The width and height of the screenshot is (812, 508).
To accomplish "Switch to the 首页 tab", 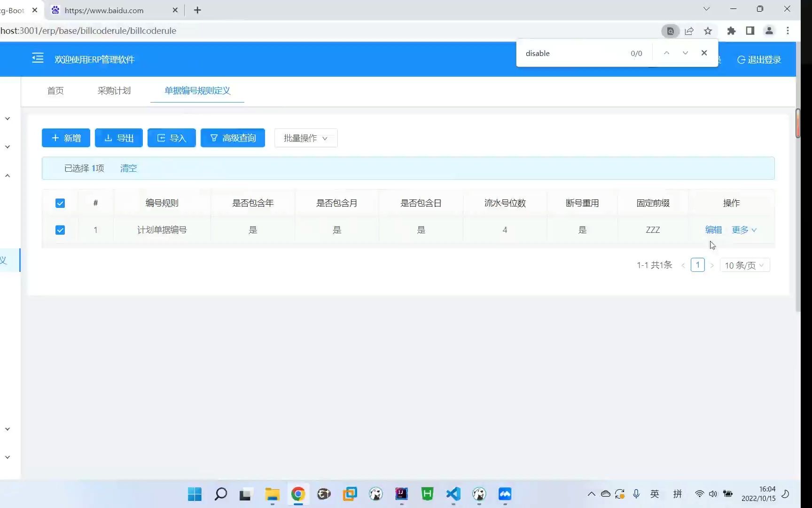I will (55, 90).
